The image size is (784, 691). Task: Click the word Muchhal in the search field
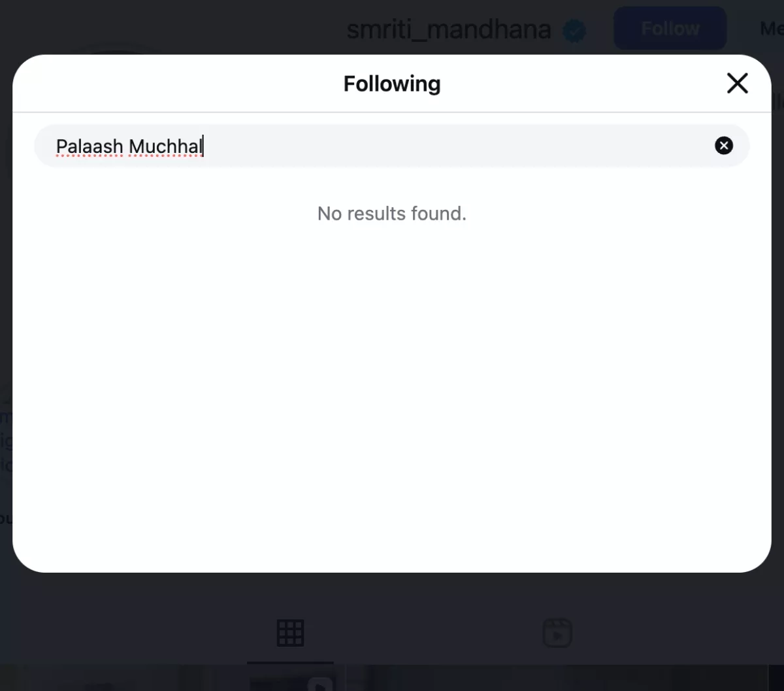(165, 146)
